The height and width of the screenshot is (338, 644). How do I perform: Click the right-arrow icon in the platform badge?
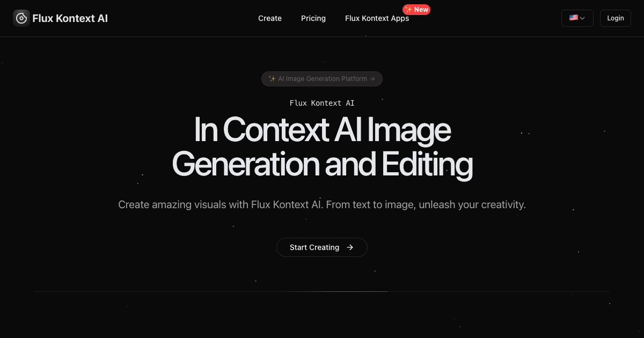[372, 78]
